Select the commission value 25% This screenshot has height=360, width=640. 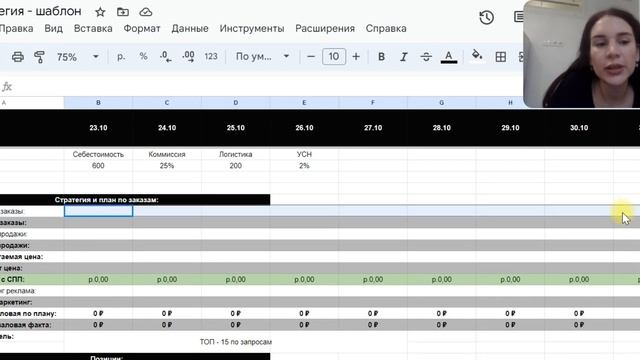[167, 166]
